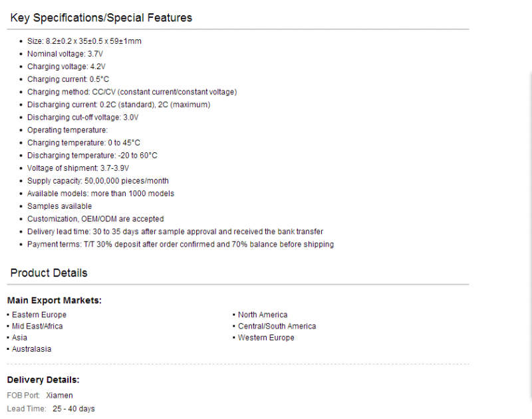Click the Australasia market entry
The height and width of the screenshot is (419, 532).
[x=31, y=349]
